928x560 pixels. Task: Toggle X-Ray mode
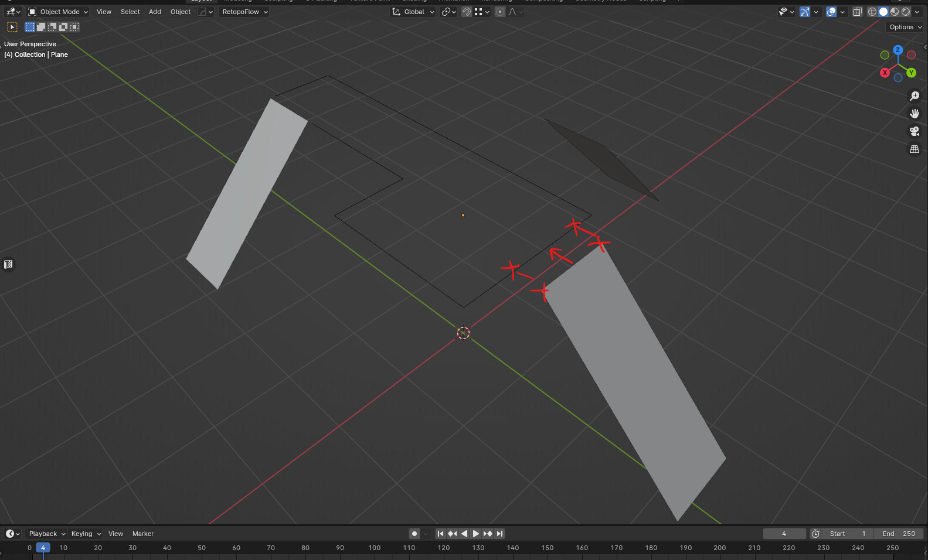858,12
